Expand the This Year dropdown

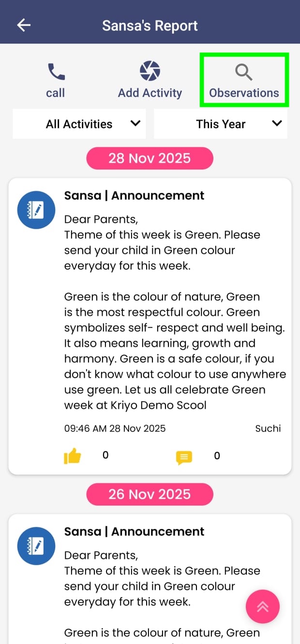[x=221, y=124]
